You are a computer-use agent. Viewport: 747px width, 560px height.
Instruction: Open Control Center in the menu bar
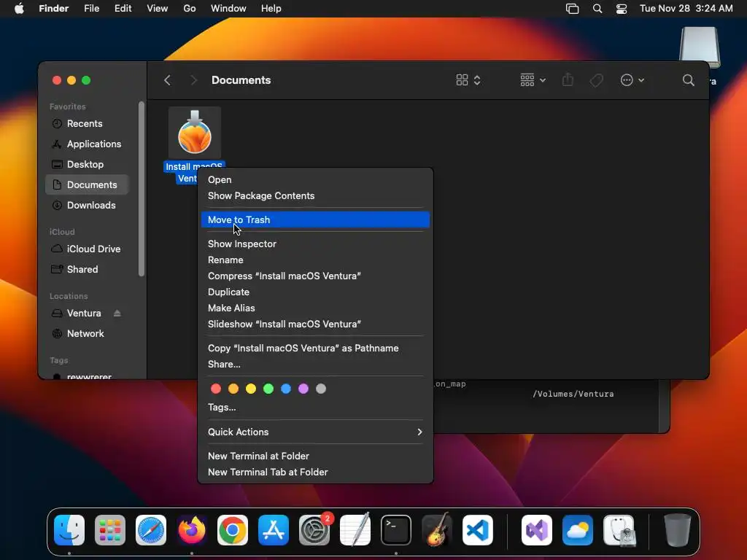[622, 9]
